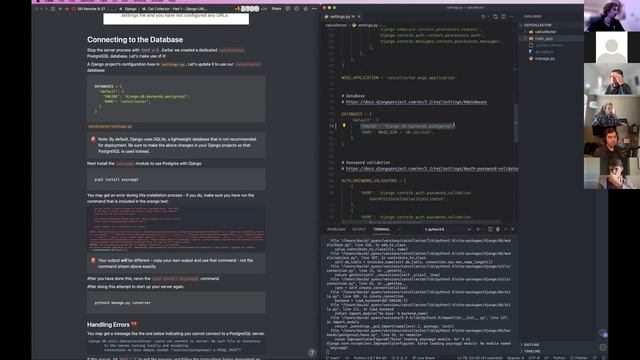This screenshot has height=360, width=640.
Task: Click the pip3 install psycopg2 code block
Action: [x=176, y=179]
